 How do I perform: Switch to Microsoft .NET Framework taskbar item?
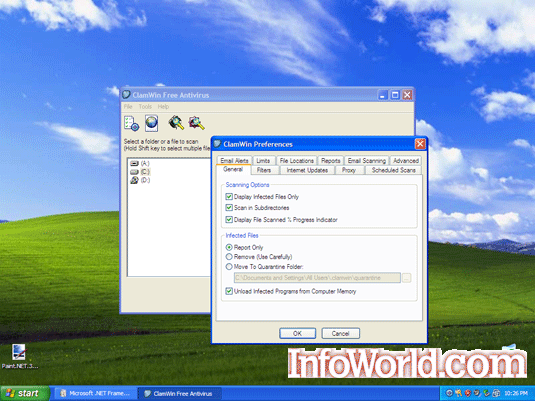pyautogui.click(x=95, y=393)
